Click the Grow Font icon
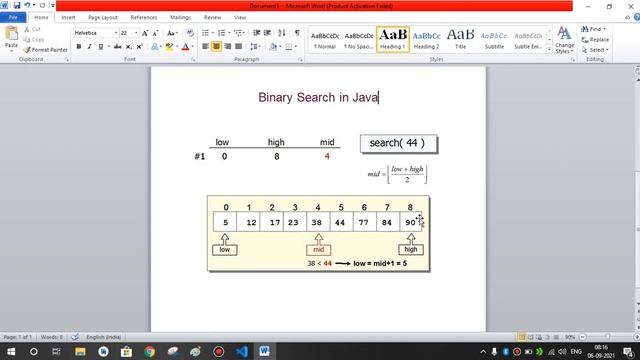Viewport: 640px width, 360px height. pyautogui.click(x=144, y=33)
